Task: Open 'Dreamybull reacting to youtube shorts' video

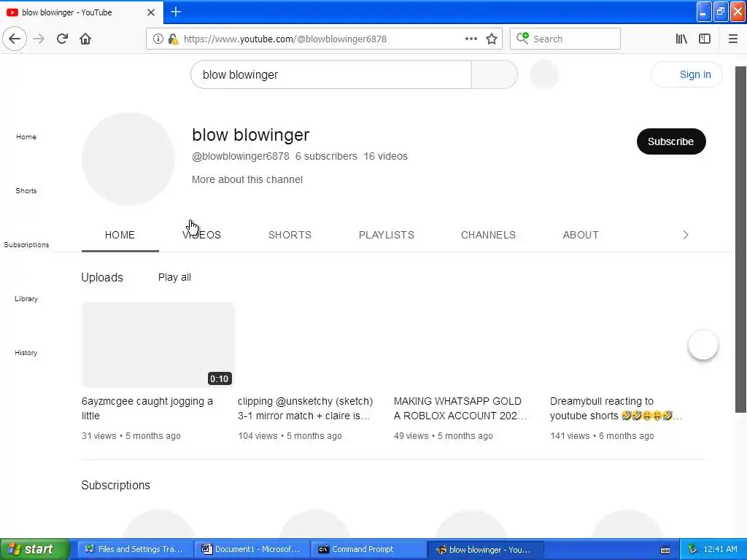Action: tap(616, 408)
